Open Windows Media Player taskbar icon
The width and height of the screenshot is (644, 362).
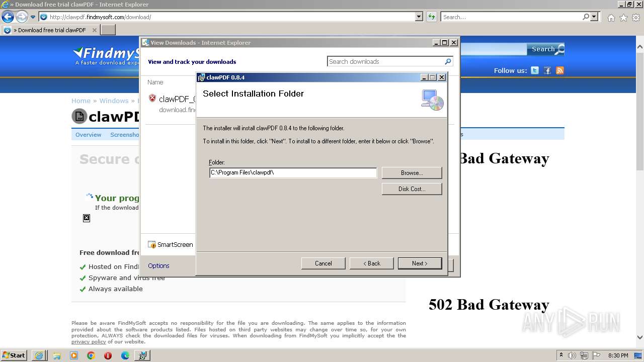coord(74,355)
